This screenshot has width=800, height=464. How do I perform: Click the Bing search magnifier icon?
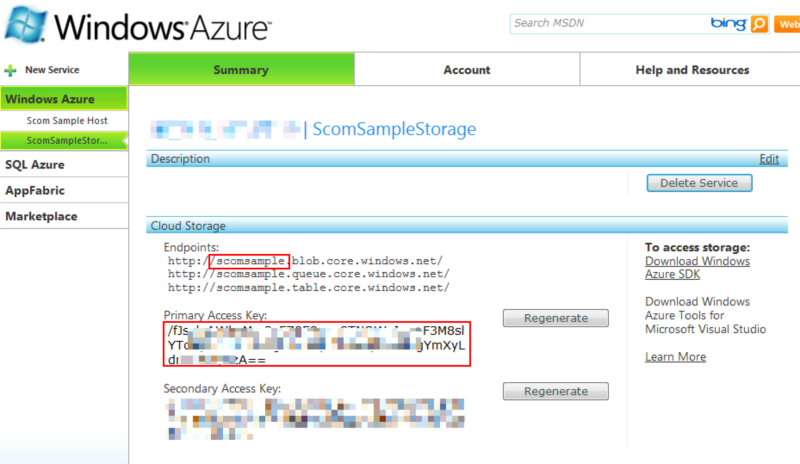tap(759, 23)
